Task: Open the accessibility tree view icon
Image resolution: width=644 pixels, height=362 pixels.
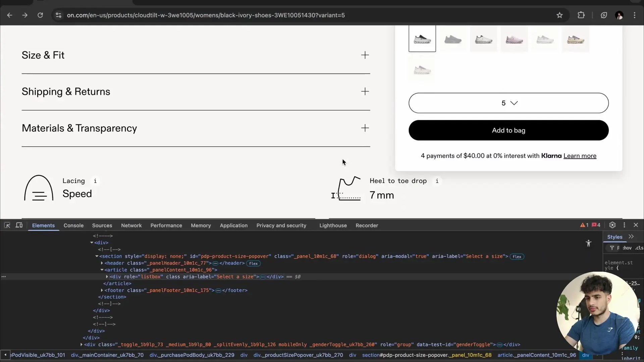Action: (x=588, y=243)
